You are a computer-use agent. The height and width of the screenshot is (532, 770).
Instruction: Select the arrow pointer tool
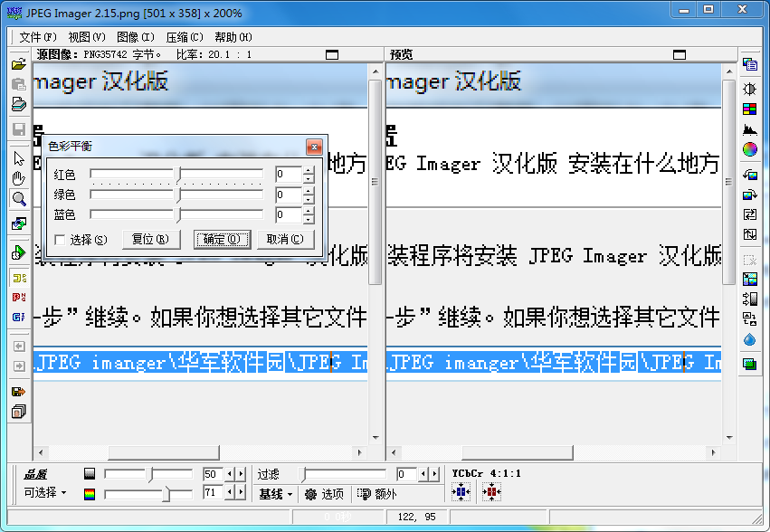[19, 158]
